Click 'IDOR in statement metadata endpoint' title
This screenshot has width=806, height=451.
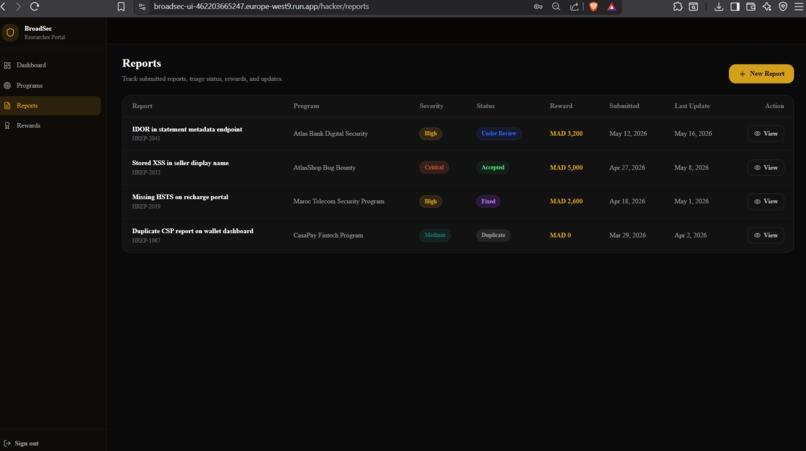[x=187, y=130]
